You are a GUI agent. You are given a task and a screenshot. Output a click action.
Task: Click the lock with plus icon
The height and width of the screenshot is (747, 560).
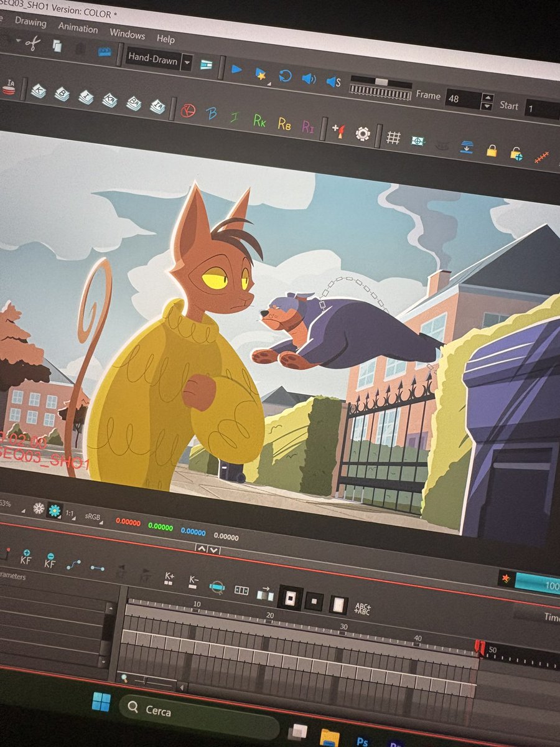coord(516,153)
